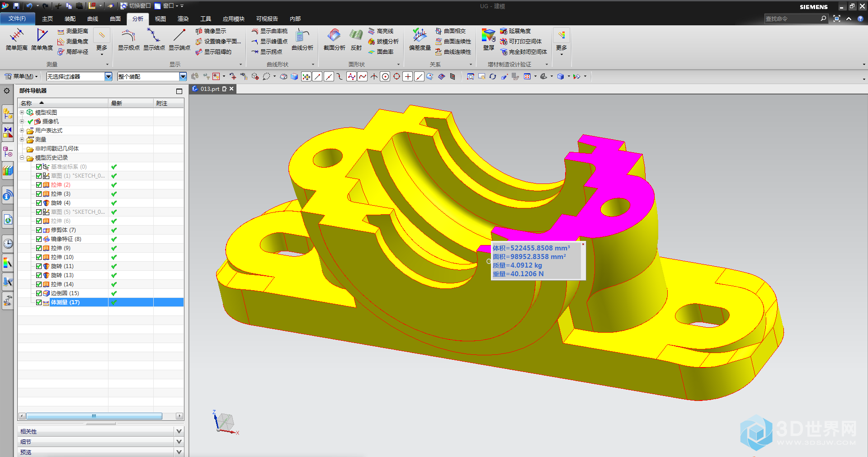Select the Simple Distance (简单距离) tool
This screenshot has height=457, width=868.
(17, 39)
